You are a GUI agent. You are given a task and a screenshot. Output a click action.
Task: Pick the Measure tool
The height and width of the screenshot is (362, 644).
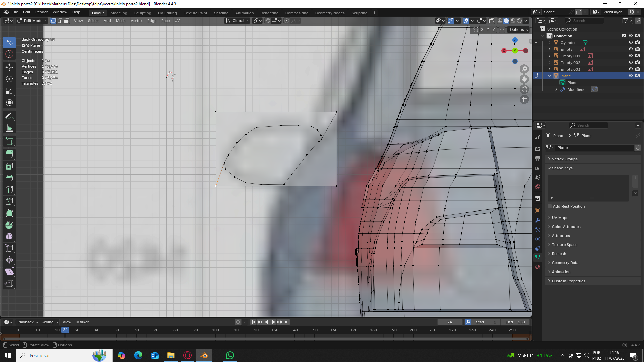pos(9,128)
